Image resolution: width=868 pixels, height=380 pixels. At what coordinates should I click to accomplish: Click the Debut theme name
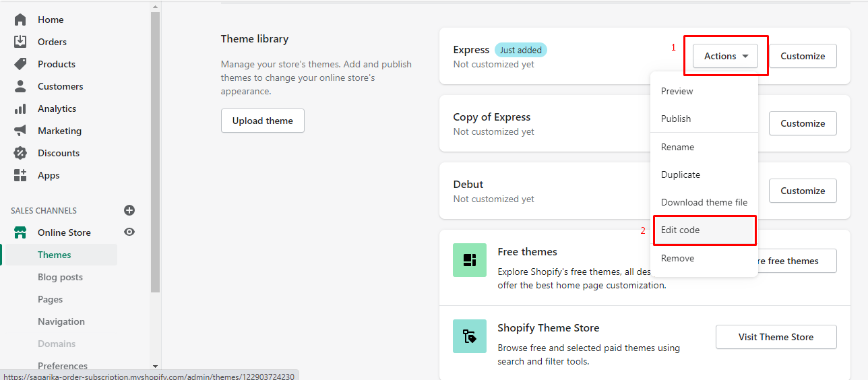click(x=468, y=184)
